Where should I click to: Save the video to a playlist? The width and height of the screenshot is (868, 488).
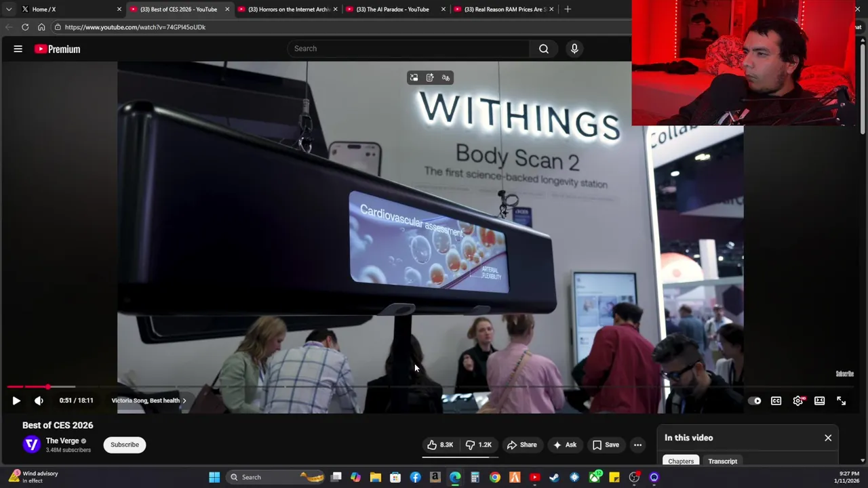click(606, 445)
